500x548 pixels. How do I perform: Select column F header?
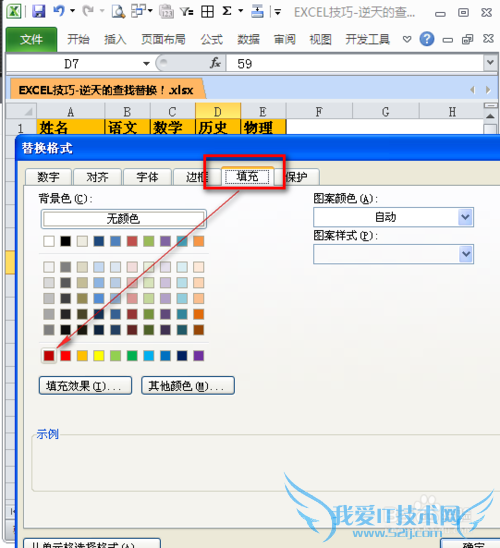[x=319, y=112]
